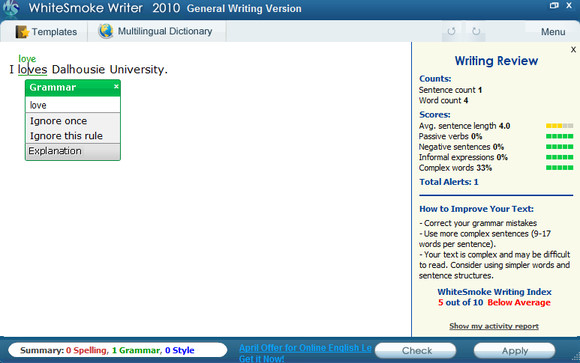Viewport: 580px width, 363px height.
Task: Click 'Total Alerts: 1' text
Action: (x=449, y=182)
